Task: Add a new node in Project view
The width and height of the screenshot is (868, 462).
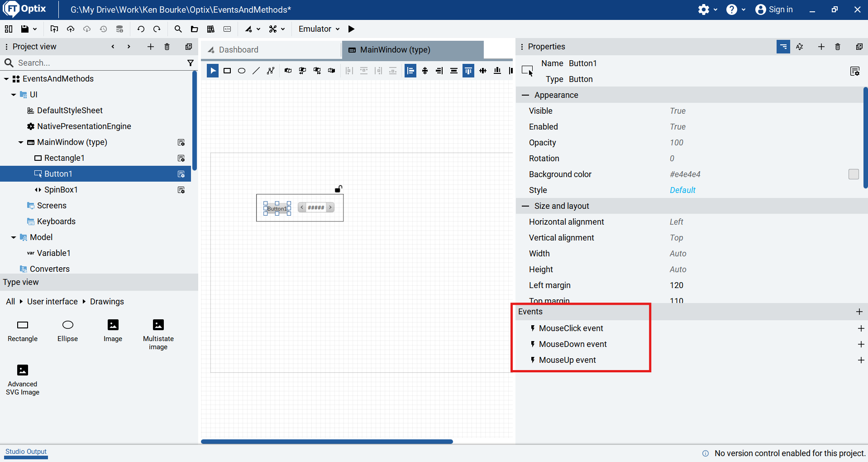Action: pyautogui.click(x=151, y=47)
